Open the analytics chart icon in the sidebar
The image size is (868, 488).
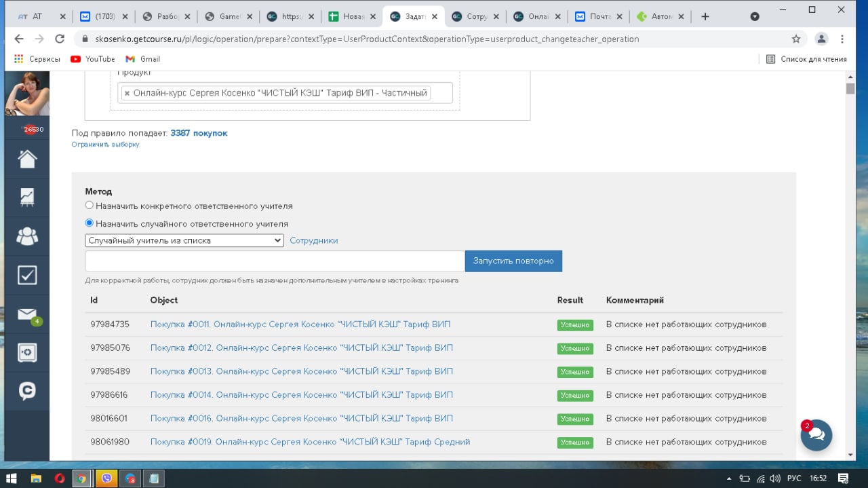27,198
